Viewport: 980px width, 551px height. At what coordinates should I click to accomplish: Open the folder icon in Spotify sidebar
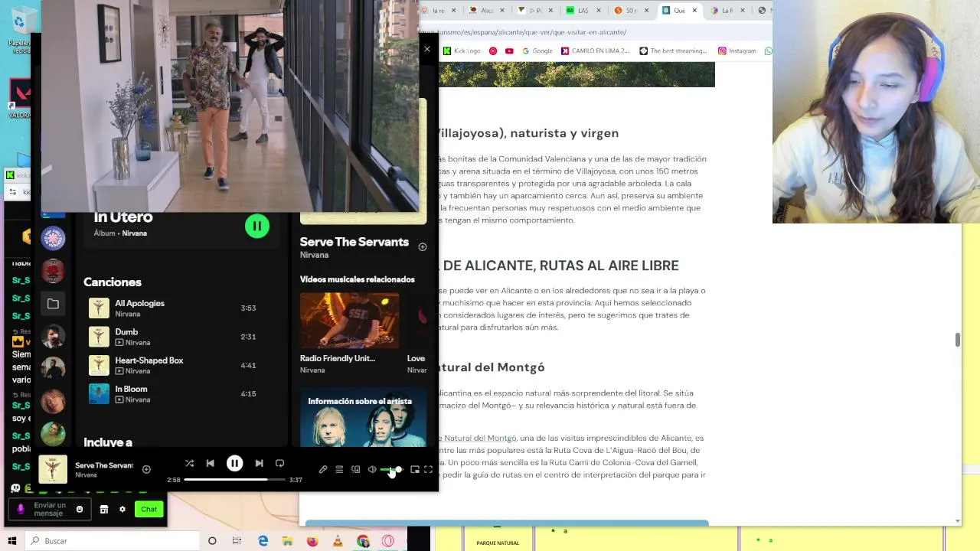point(53,304)
